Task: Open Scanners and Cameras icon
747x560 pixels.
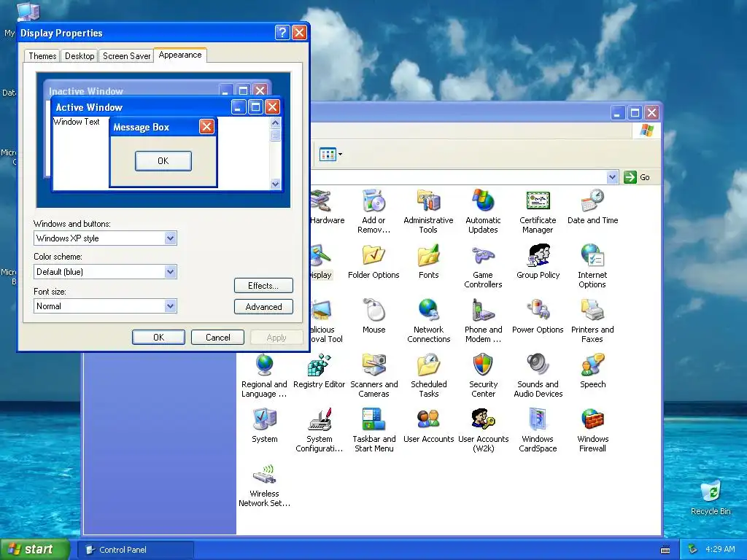Action: 373,366
